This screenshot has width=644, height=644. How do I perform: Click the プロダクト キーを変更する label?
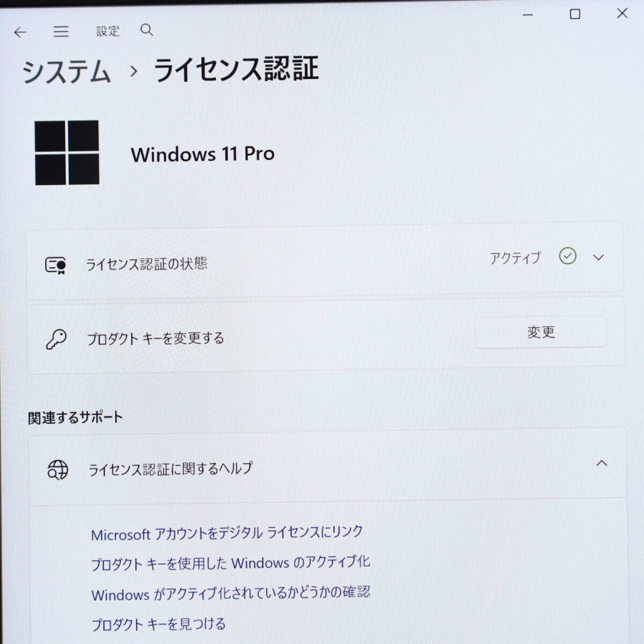pyautogui.click(x=156, y=339)
